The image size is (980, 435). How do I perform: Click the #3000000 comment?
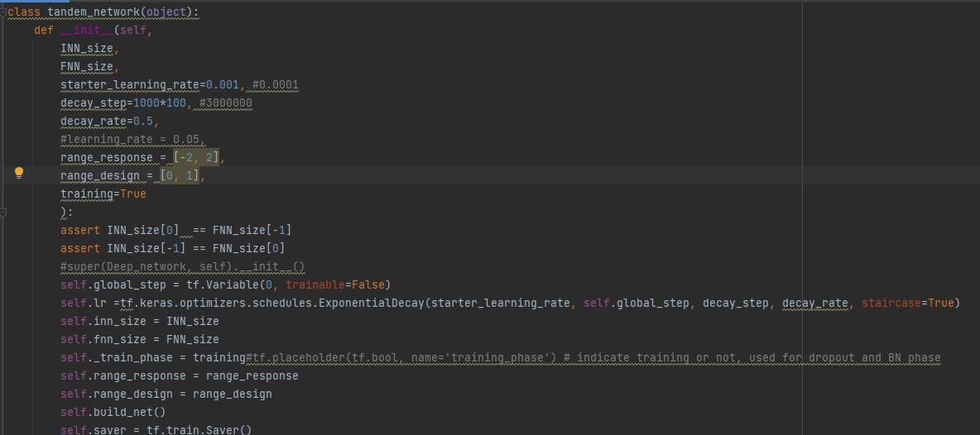[x=226, y=103]
